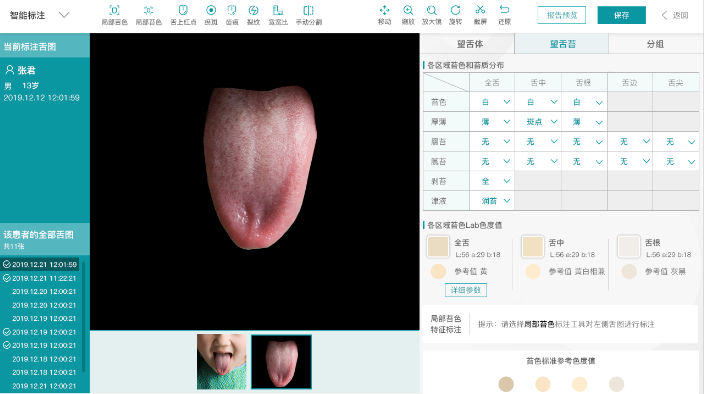Pick the 齿痕 tooth-mark tool
The width and height of the screenshot is (704, 394).
click(x=232, y=15)
